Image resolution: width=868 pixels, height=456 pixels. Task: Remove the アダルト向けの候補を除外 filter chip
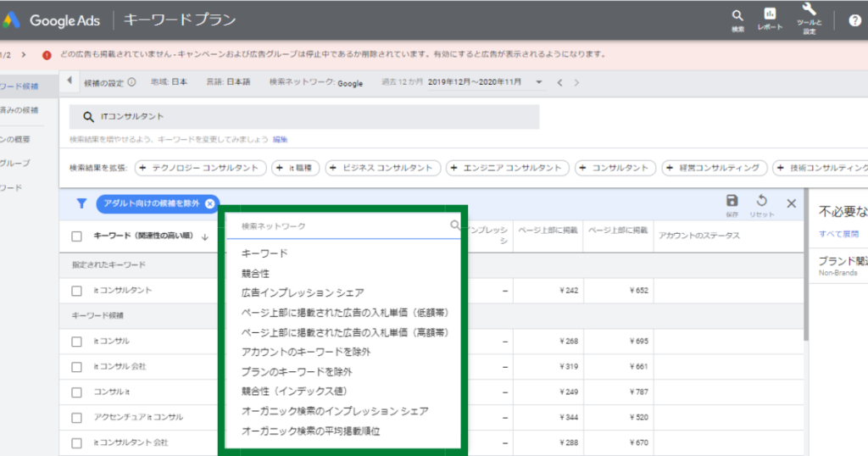tap(210, 203)
